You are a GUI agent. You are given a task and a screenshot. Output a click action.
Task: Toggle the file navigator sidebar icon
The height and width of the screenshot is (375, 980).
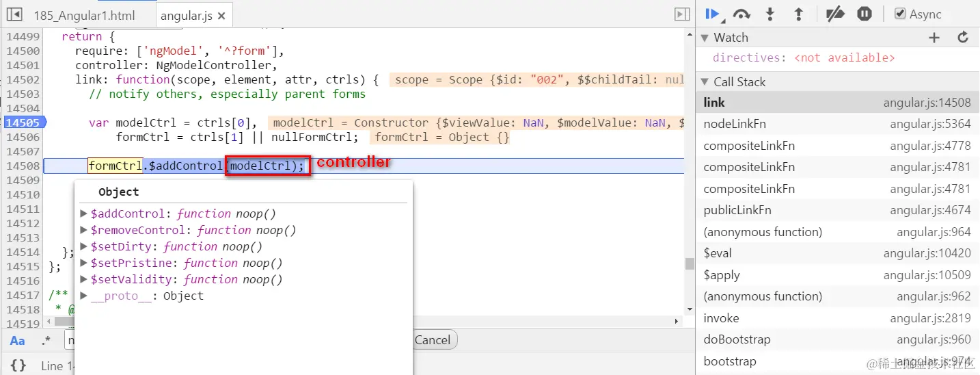[x=14, y=14]
